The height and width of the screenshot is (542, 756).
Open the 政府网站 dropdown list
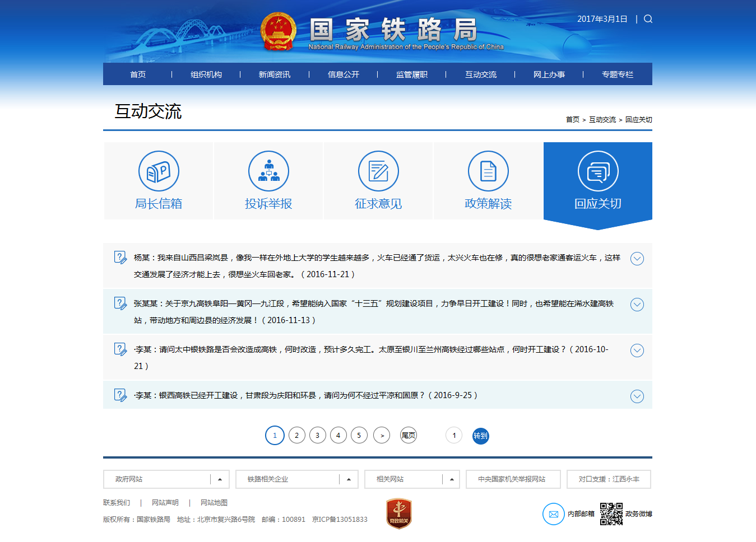[220, 479]
